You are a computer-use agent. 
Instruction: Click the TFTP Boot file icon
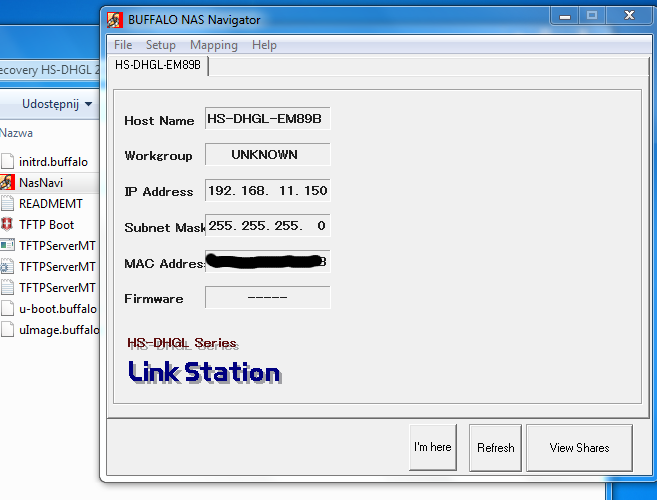point(8,225)
